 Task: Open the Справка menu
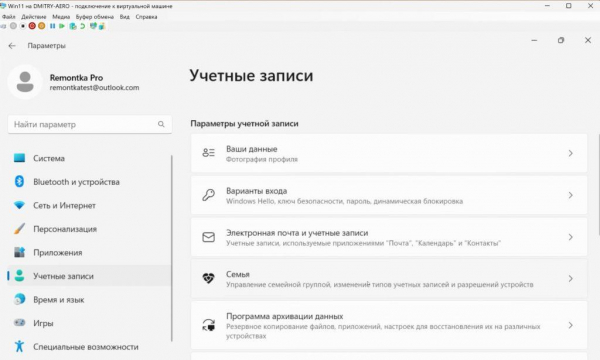pyautogui.click(x=146, y=17)
